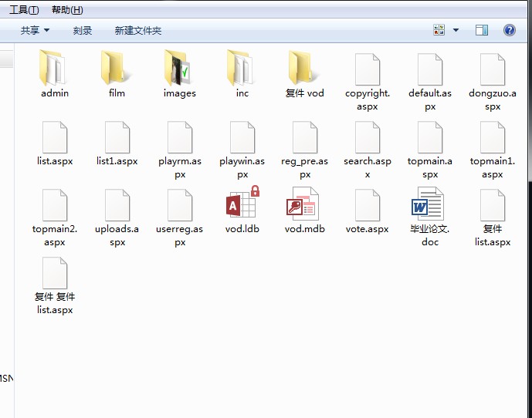Screen dimensions: 532x418
Task: Expand the view options dropdown arrow
Action: [456, 30]
